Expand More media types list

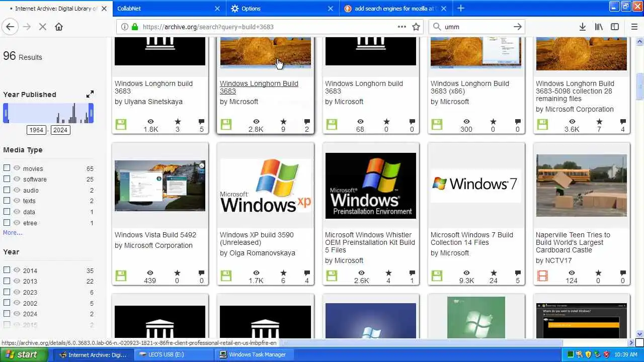pyautogui.click(x=13, y=233)
